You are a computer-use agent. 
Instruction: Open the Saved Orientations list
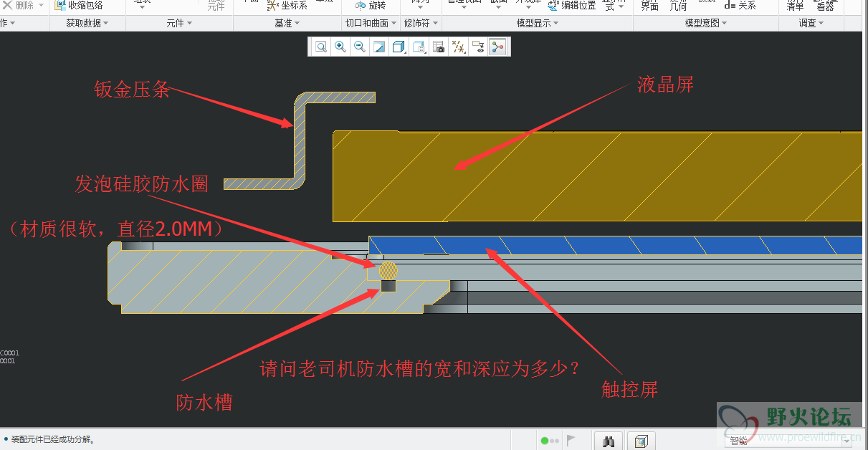pyautogui.click(x=419, y=47)
